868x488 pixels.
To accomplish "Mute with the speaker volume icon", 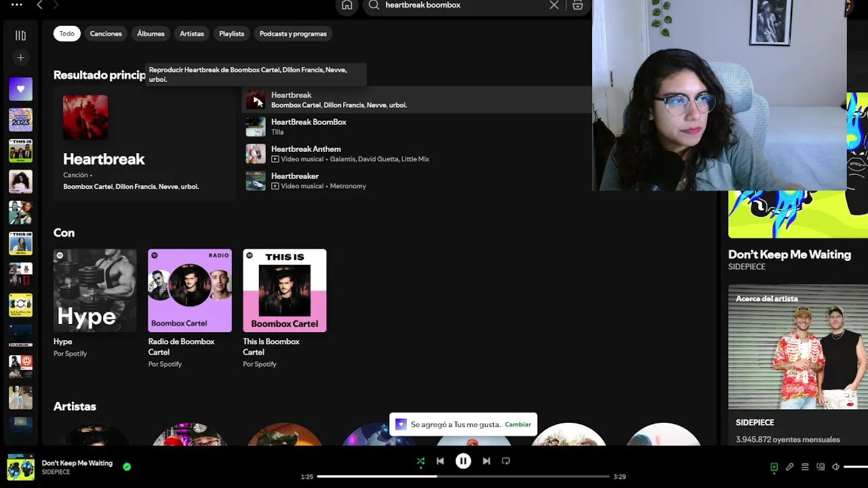I will pyautogui.click(x=835, y=467).
